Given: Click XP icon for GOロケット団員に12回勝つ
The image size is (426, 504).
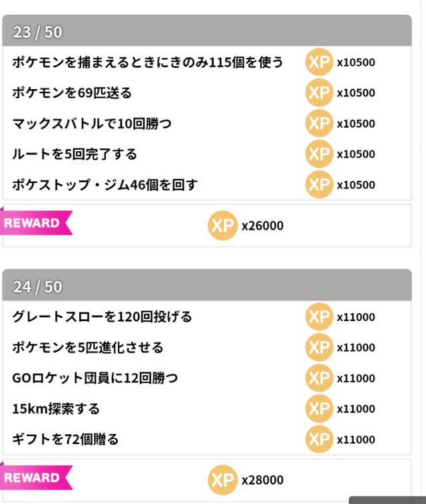Looking at the screenshot, I should 319,378.
